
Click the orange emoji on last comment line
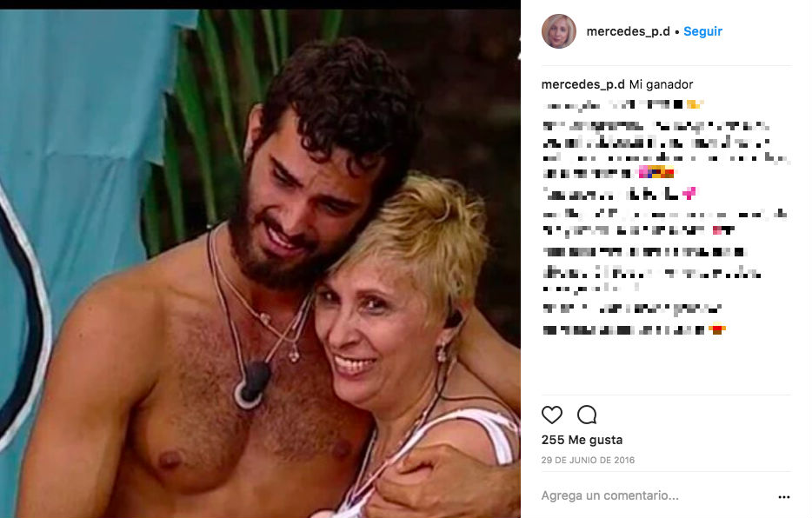(717, 329)
